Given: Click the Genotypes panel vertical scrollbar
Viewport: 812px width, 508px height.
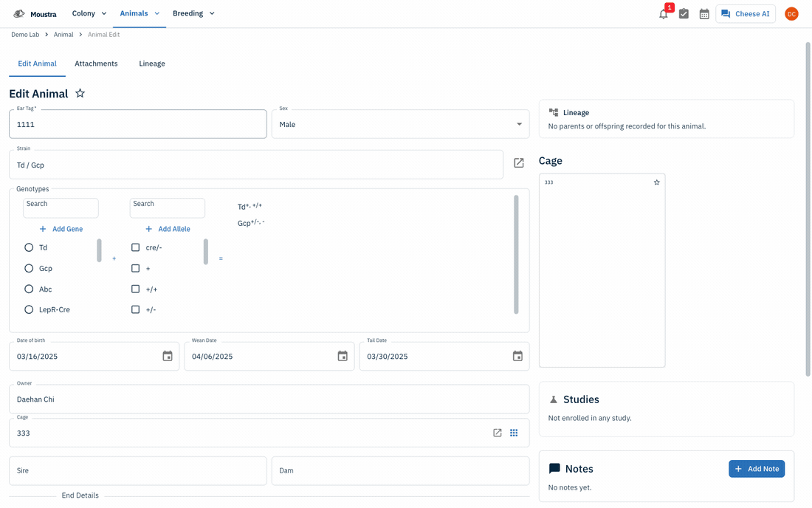Looking at the screenshot, I should (x=516, y=255).
